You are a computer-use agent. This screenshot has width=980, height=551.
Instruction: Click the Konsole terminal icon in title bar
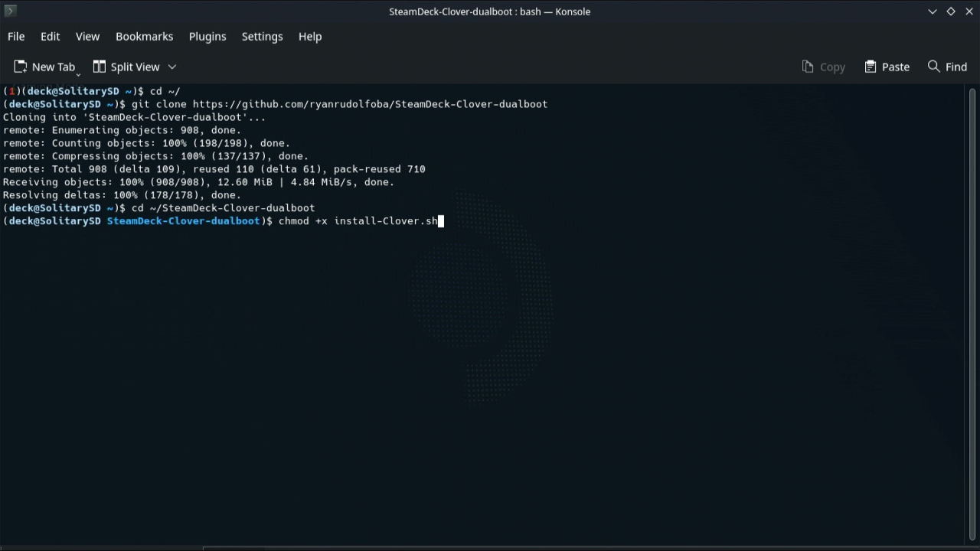pos(10,11)
